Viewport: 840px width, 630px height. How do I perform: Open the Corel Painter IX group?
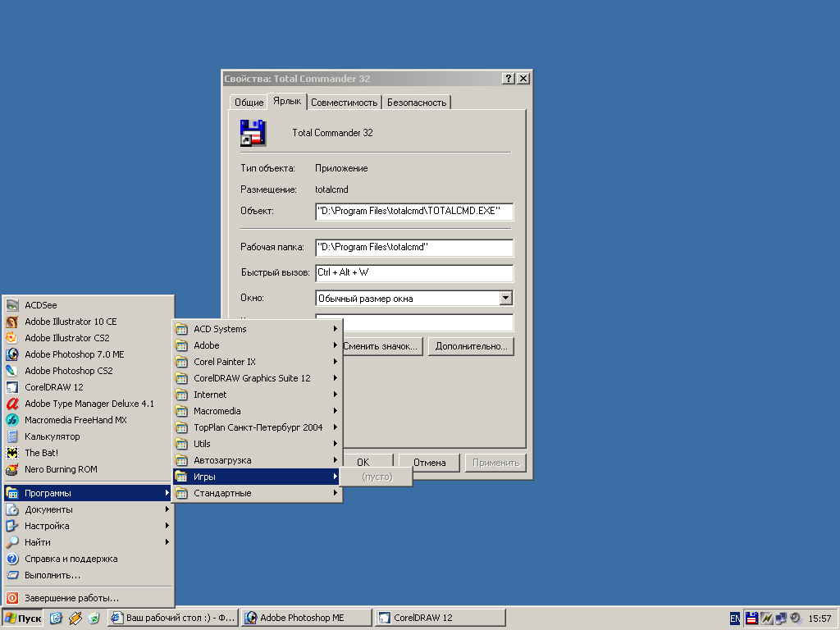coord(257,362)
